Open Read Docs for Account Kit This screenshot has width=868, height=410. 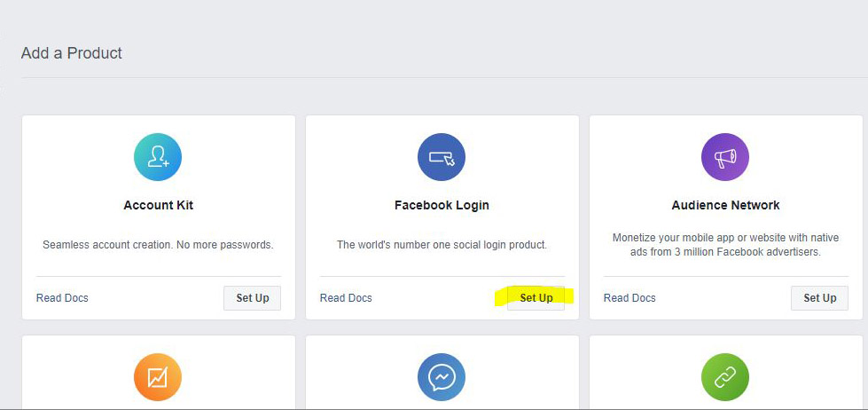coord(62,298)
